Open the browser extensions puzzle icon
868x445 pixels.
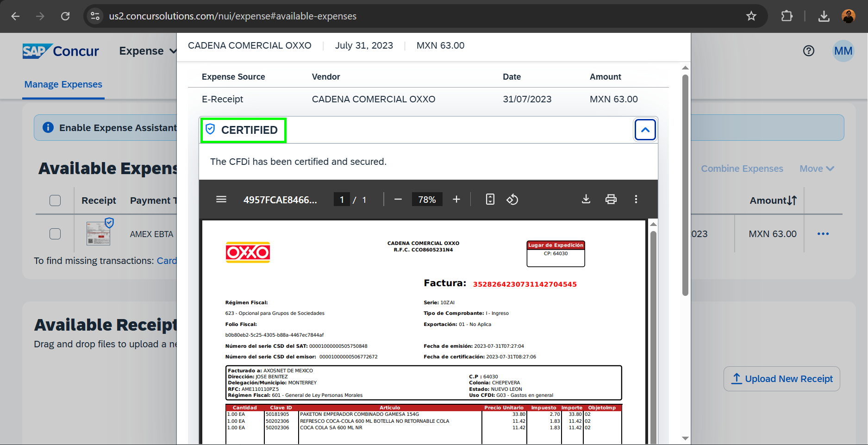(787, 16)
